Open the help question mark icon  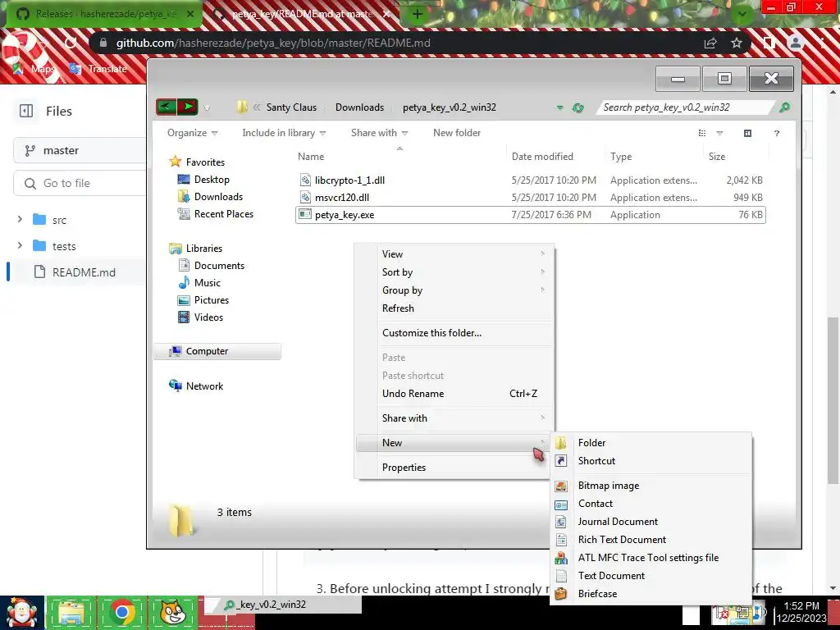(776, 133)
